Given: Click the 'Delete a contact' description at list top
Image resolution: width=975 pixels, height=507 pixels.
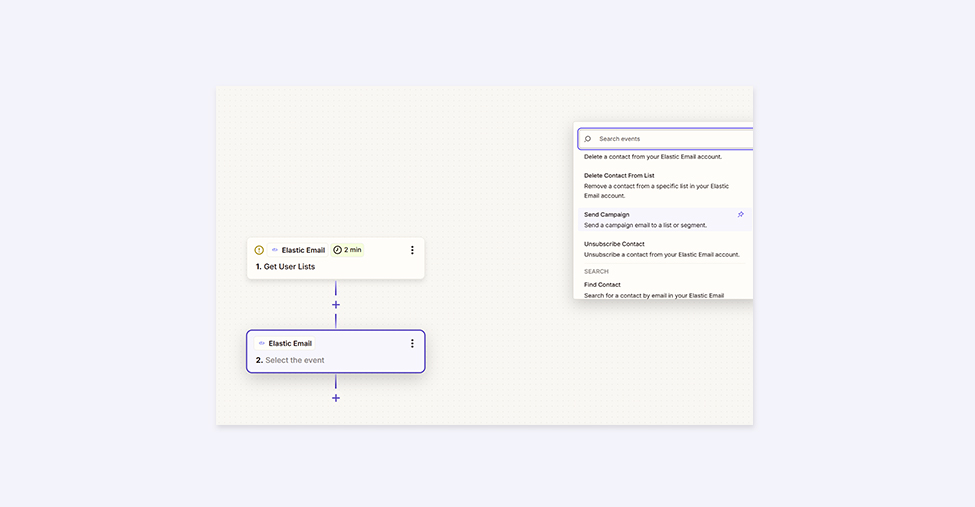Looking at the screenshot, I should pos(652,157).
